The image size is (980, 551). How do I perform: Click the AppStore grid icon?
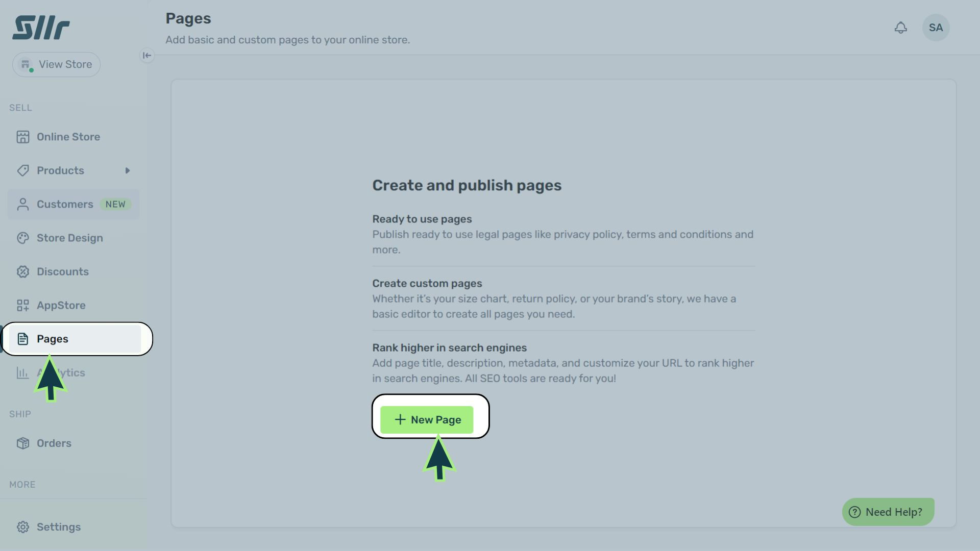point(23,305)
